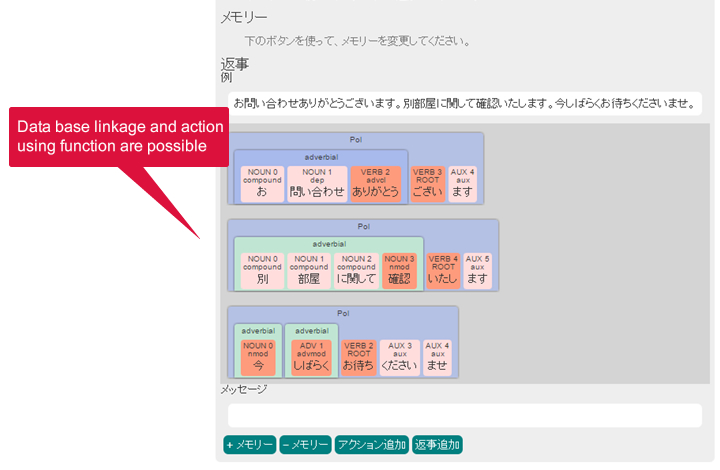Click the example reply text field
This screenshot has width=720, height=470.
tap(464, 103)
